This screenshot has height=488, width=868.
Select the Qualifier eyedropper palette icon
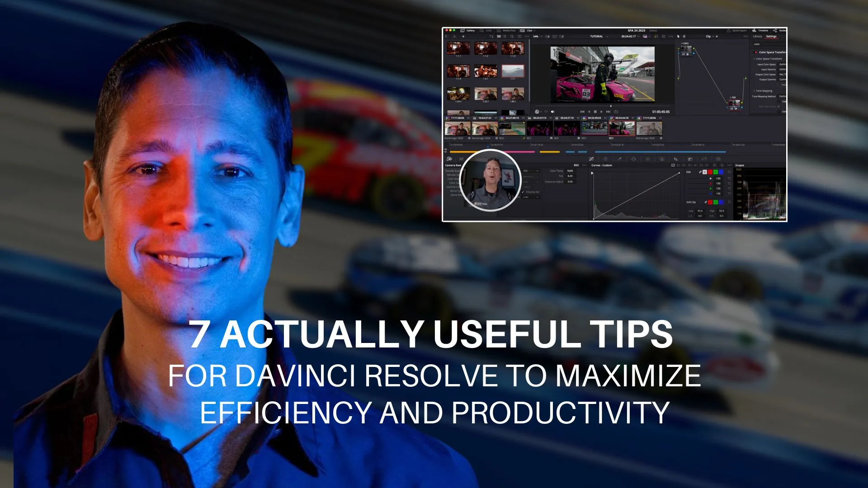click(x=619, y=159)
